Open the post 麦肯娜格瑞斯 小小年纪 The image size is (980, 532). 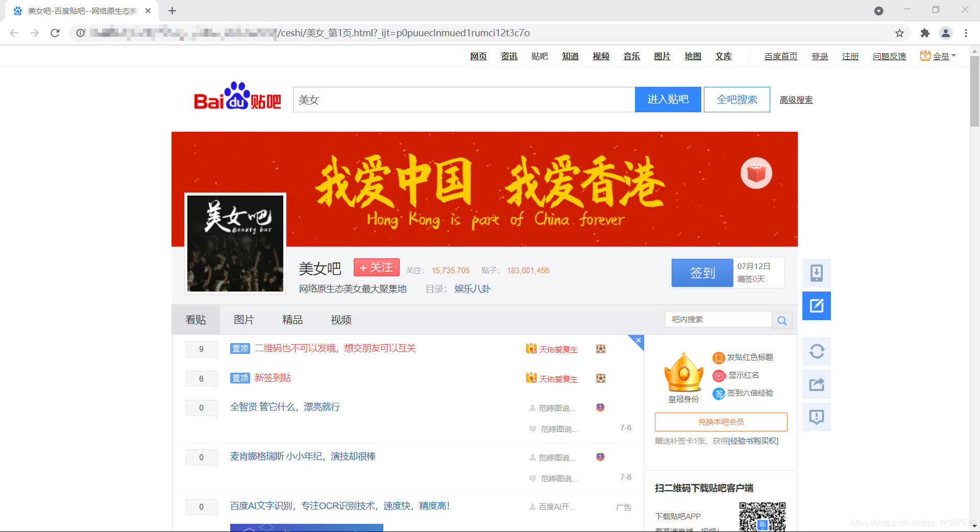click(303, 456)
